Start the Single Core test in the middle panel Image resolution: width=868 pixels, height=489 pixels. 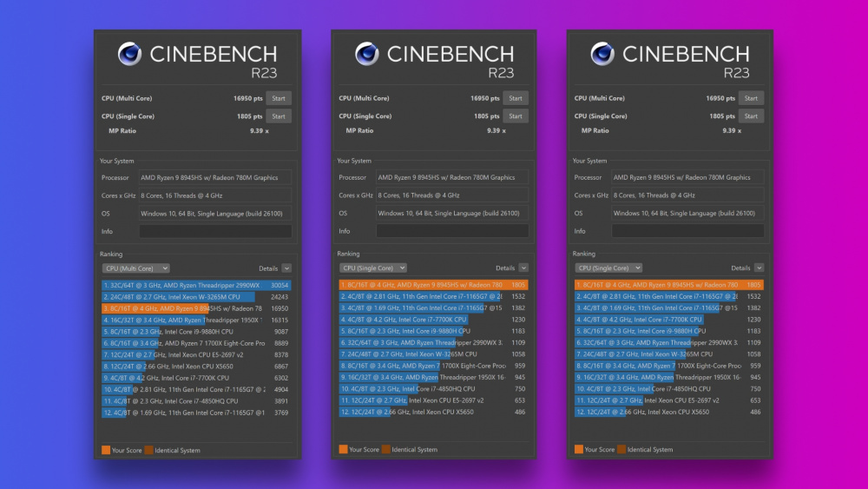(x=516, y=116)
